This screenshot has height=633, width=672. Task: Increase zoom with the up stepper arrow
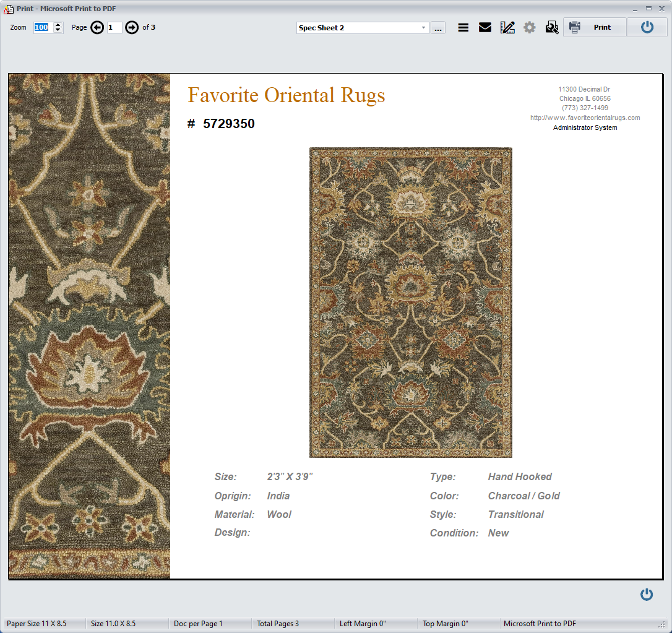click(x=58, y=25)
